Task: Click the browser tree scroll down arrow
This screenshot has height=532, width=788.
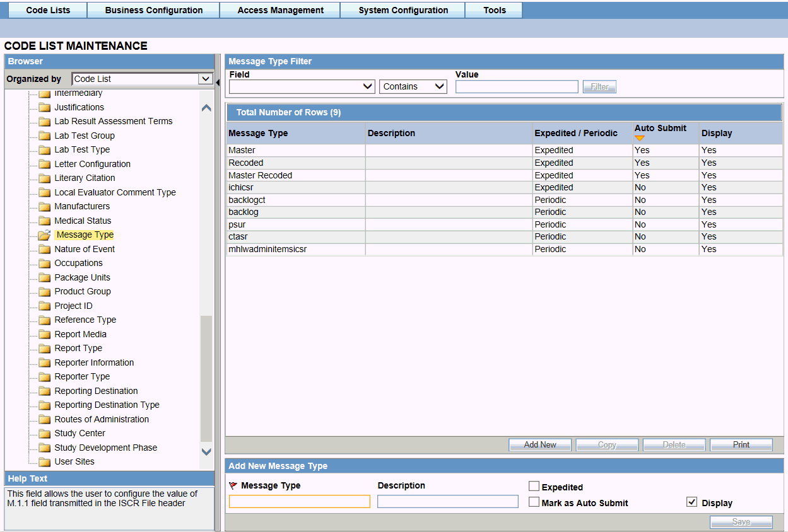Action: pyautogui.click(x=206, y=451)
